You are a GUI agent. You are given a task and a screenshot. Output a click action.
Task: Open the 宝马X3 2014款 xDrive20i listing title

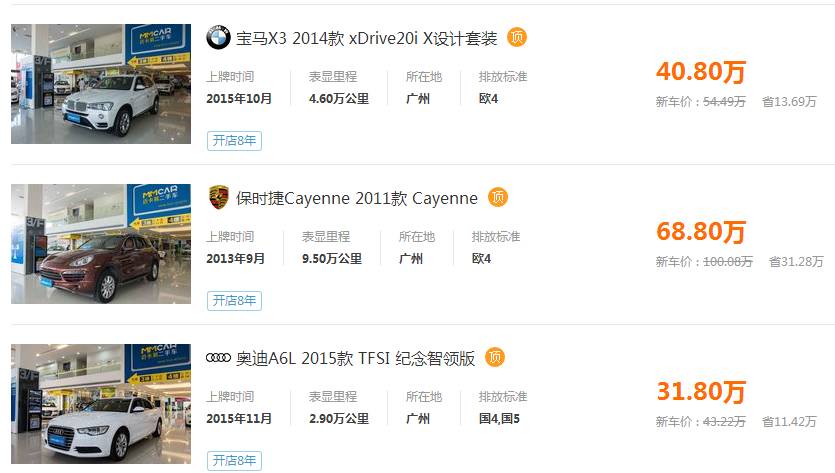366,38
